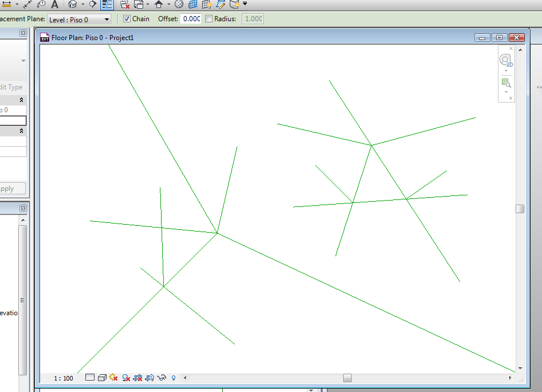Image resolution: width=542 pixels, height=392 pixels.
Task: Open the 2D Steering Wheel navigation icon
Action: point(506,60)
